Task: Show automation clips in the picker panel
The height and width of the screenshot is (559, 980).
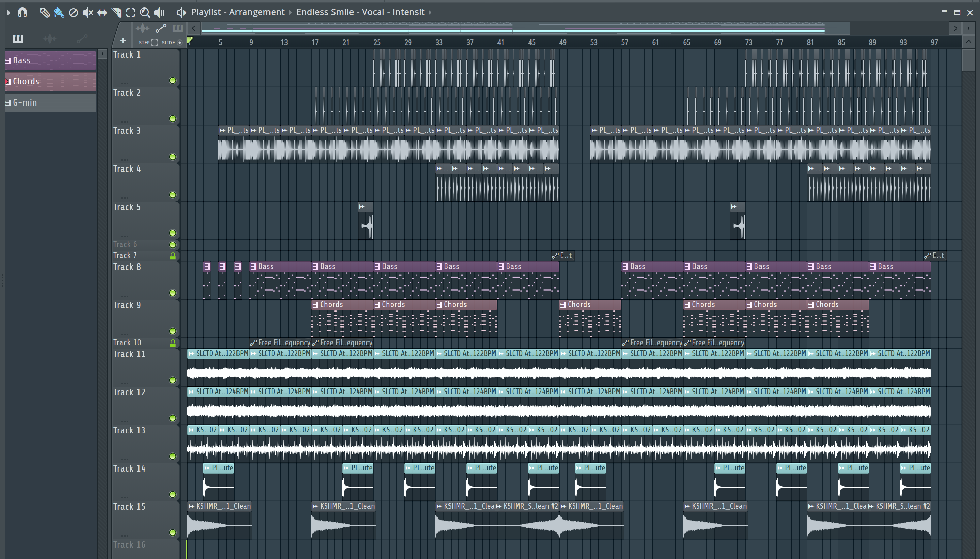Action: pyautogui.click(x=82, y=38)
